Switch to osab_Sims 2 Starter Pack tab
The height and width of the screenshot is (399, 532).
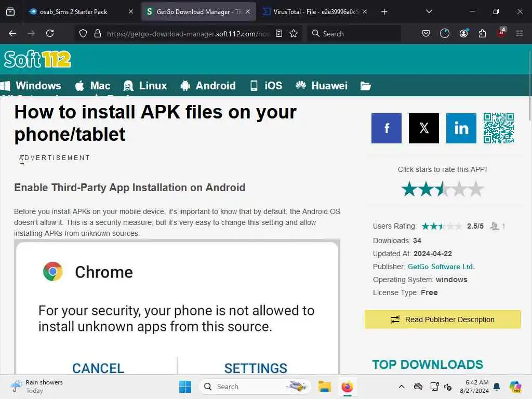tap(81, 11)
